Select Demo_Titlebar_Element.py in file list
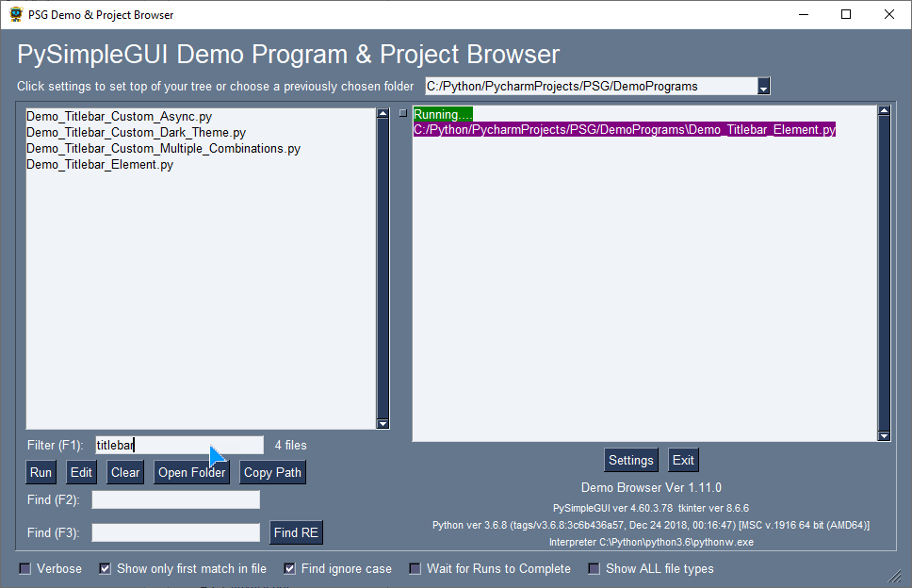The width and height of the screenshot is (912, 588). (100, 164)
